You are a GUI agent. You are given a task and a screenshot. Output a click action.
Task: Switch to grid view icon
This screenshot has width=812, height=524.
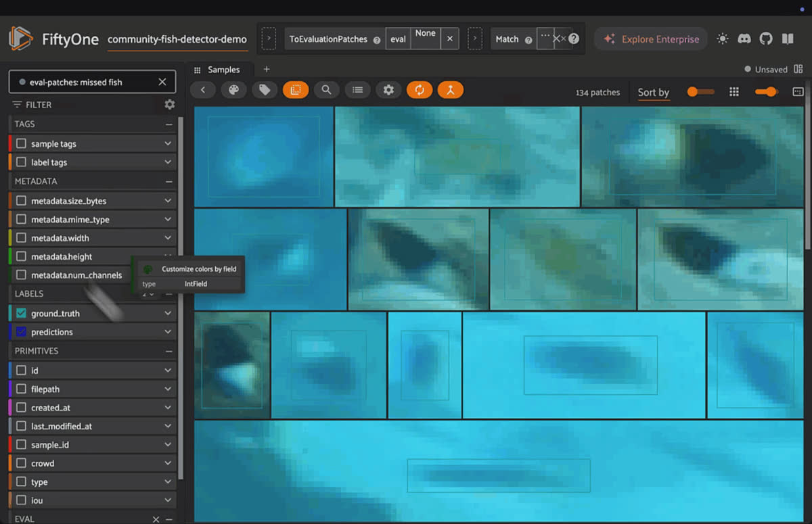pyautogui.click(x=734, y=92)
